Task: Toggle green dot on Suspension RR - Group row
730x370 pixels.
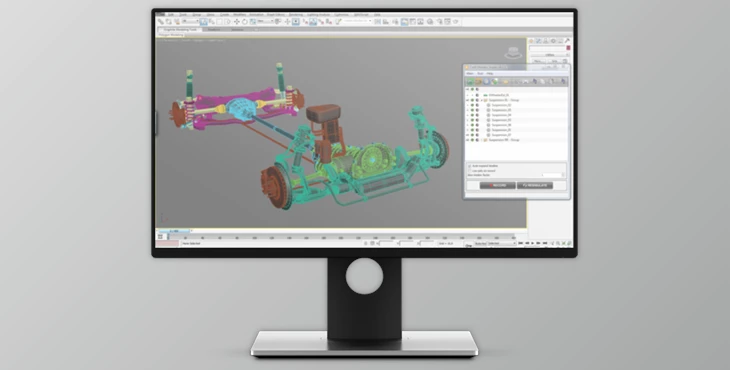Action: (472, 140)
